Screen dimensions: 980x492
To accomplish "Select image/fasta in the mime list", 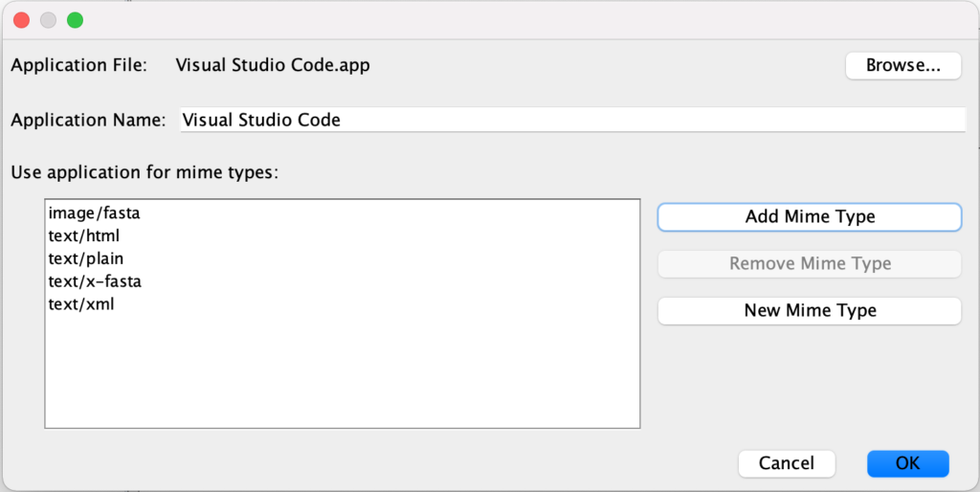I will pos(95,212).
